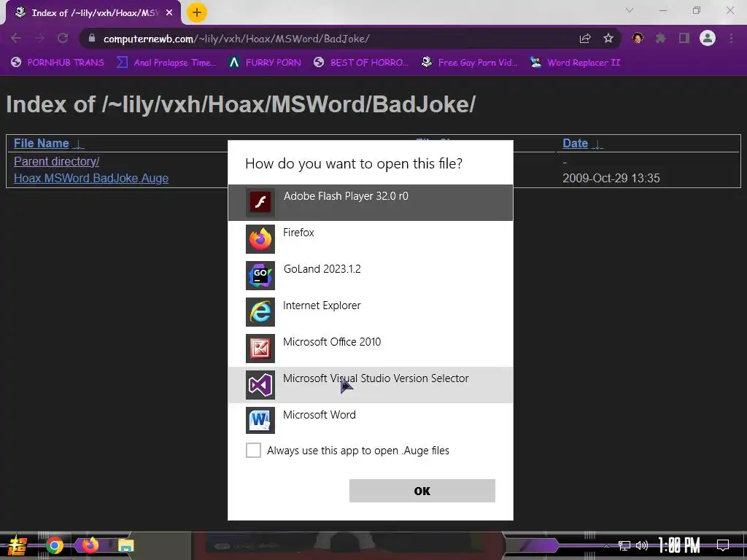Screen dimensions: 747x560
Task: Select Internet Explorer as the opening app
Action: click(x=370, y=312)
